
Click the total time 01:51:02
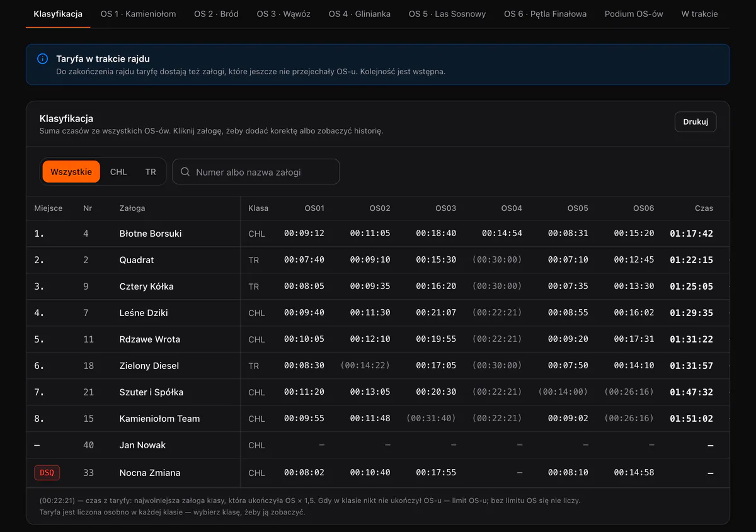coord(691,419)
